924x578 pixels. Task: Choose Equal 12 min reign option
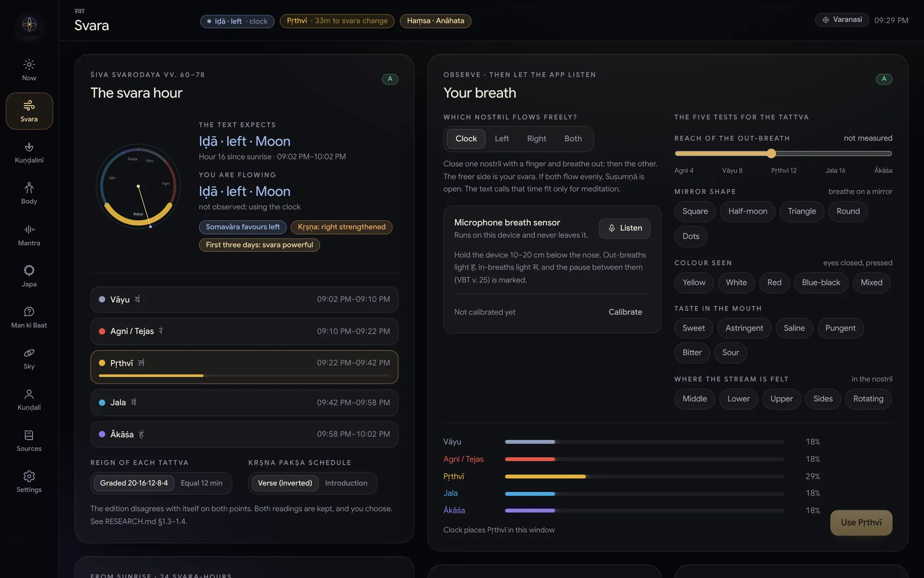tap(202, 483)
